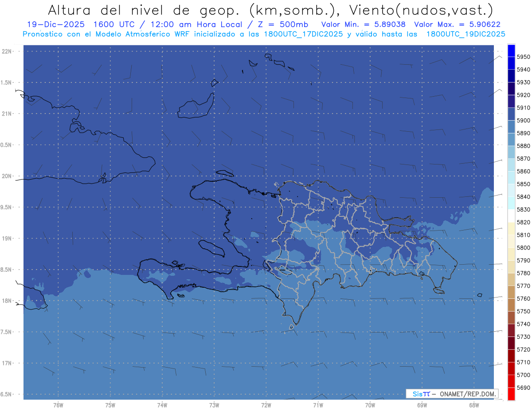
Task: Click the 5740 color scale label
Action: (523, 324)
